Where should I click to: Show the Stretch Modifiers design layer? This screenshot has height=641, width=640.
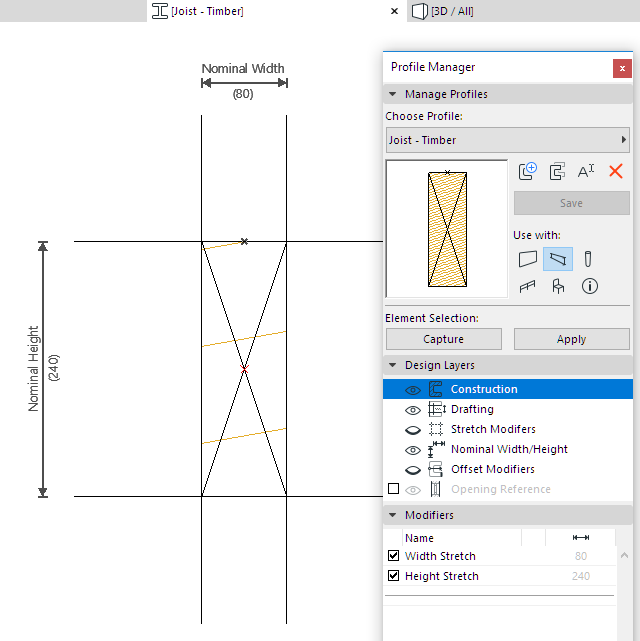413,430
